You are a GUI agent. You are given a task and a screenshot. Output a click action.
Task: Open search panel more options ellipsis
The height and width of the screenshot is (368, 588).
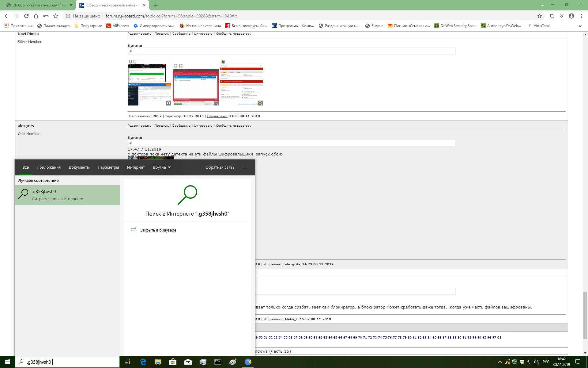(x=245, y=167)
